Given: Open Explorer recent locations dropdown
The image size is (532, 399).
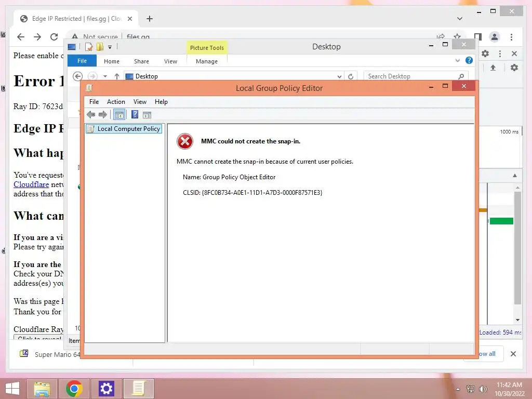Looking at the screenshot, I should [x=105, y=76].
